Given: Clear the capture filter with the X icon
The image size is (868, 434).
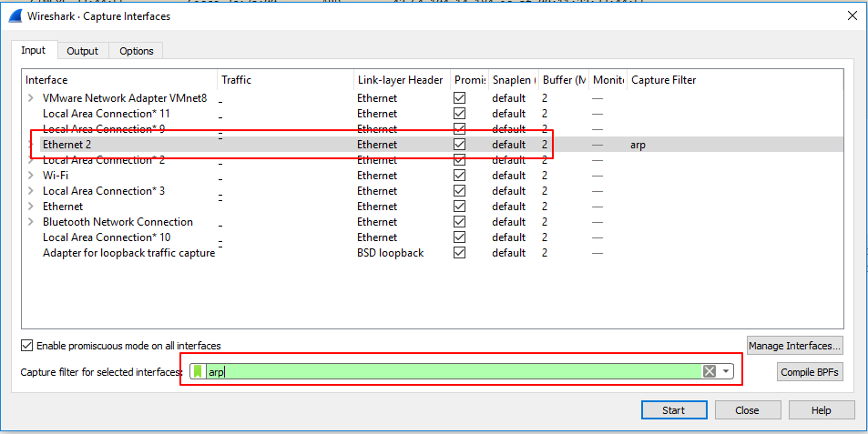Looking at the screenshot, I should [x=709, y=371].
